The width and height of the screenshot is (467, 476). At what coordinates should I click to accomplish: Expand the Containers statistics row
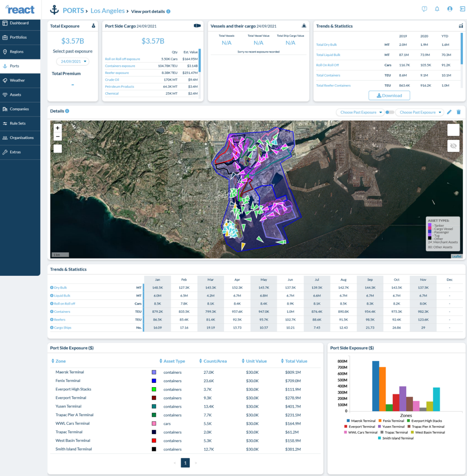(52, 312)
